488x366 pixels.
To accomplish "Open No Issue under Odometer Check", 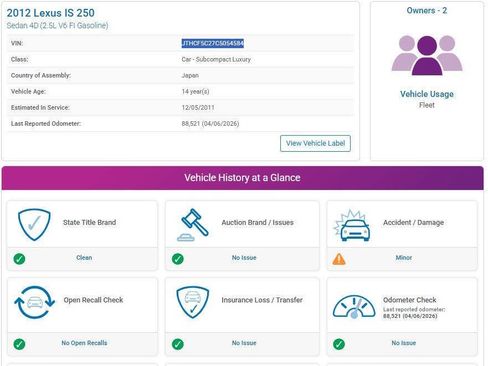I will click(404, 343).
